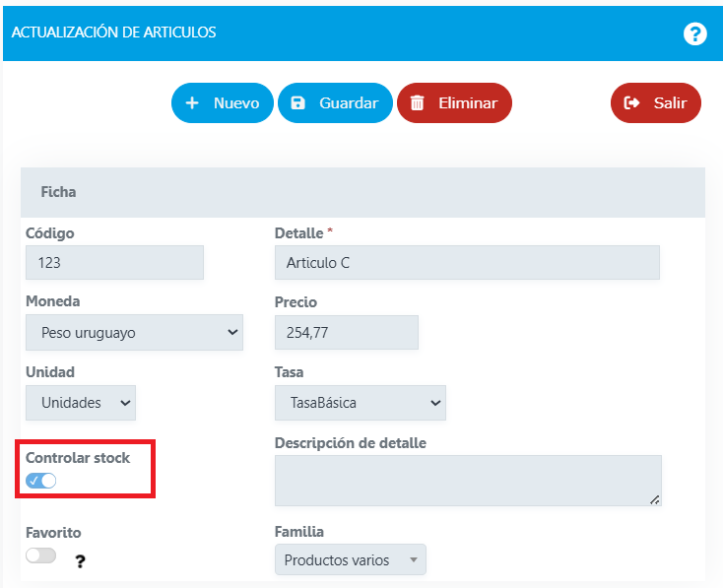Viewport: 723px width, 588px height.
Task: Expand the Unidad dropdown
Action: point(81,403)
